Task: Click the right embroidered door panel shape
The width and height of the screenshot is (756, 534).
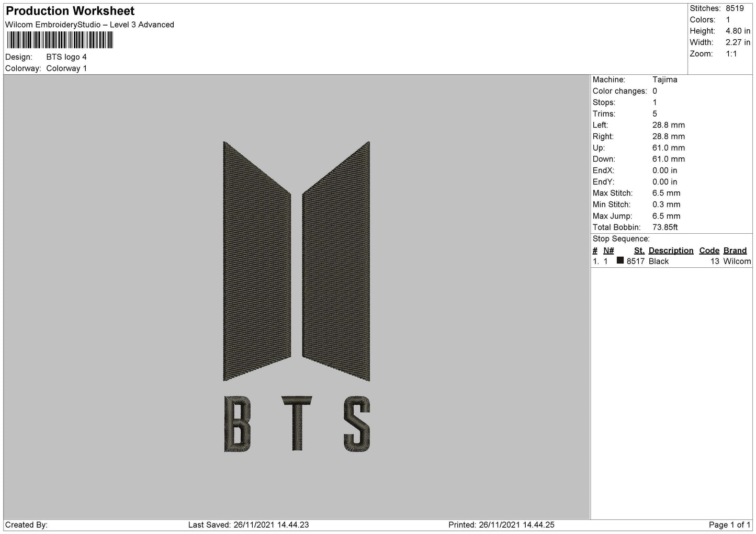Action: click(336, 261)
